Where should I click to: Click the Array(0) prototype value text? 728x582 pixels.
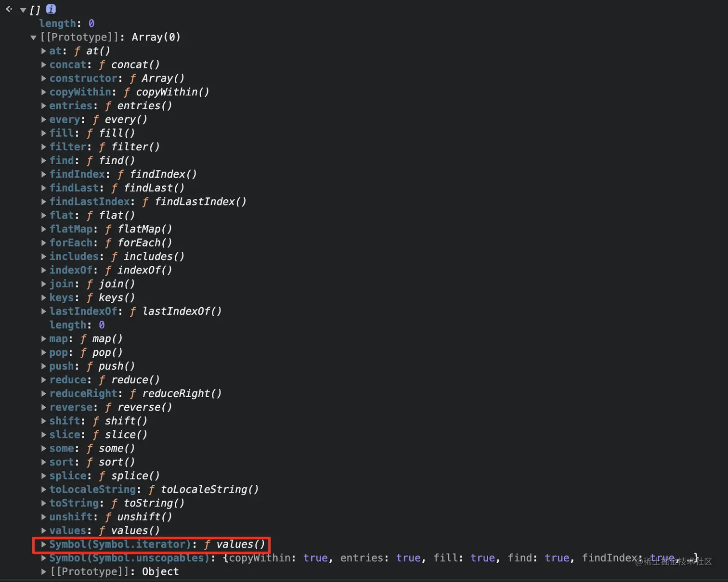(x=156, y=37)
